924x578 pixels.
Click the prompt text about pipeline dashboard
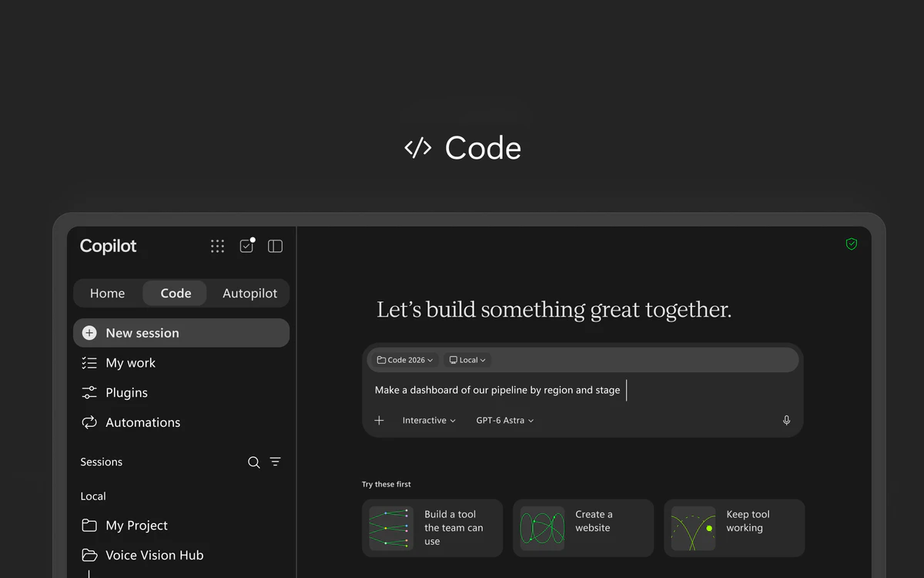tap(497, 390)
